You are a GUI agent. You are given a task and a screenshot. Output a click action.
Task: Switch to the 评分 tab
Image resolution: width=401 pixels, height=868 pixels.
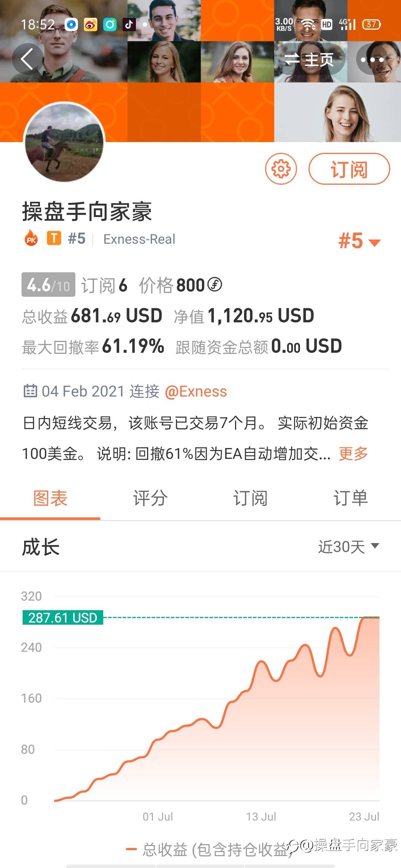pyautogui.click(x=150, y=498)
